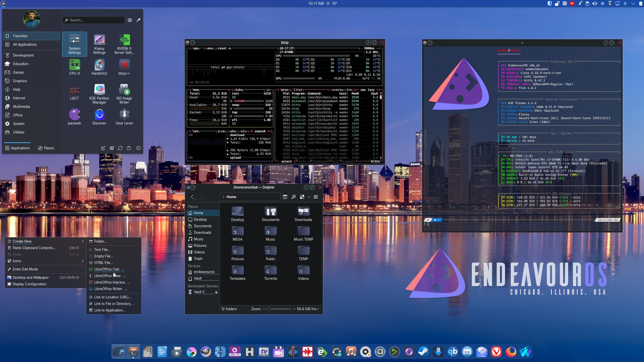This screenshot has height=362, width=644.
Task: Launch pacseek app
Action: point(74,117)
